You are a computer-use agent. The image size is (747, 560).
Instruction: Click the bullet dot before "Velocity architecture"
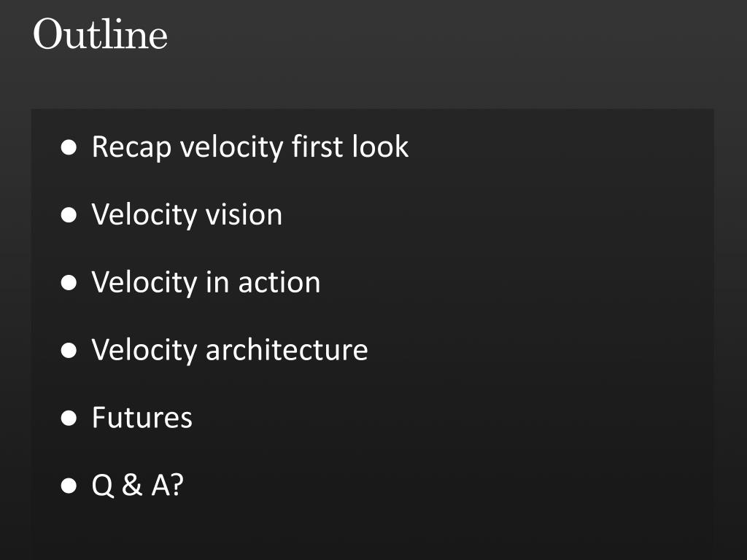(x=69, y=351)
